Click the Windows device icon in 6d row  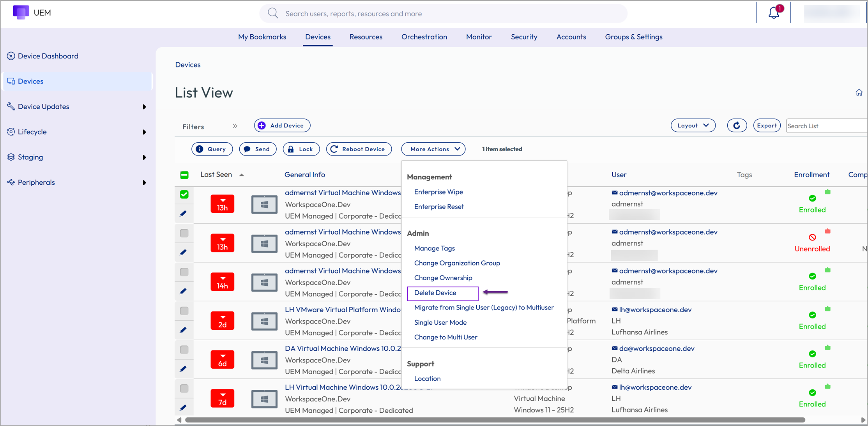coord(264,360)
